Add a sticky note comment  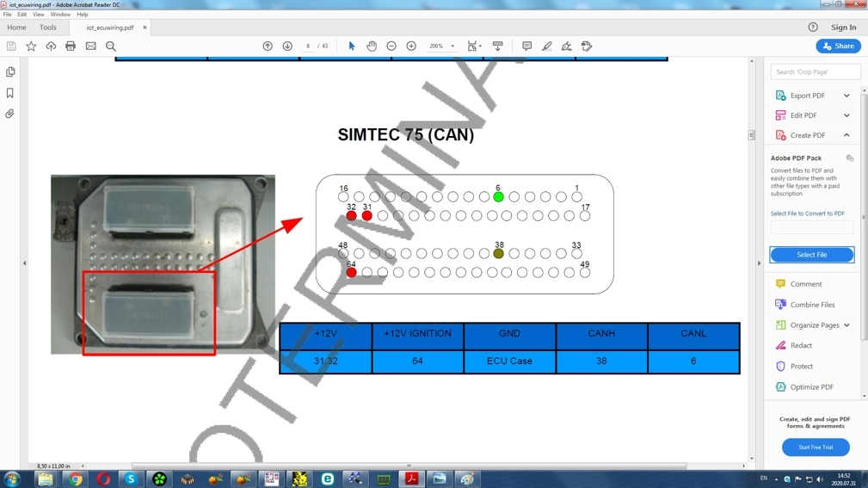point(527,46)
